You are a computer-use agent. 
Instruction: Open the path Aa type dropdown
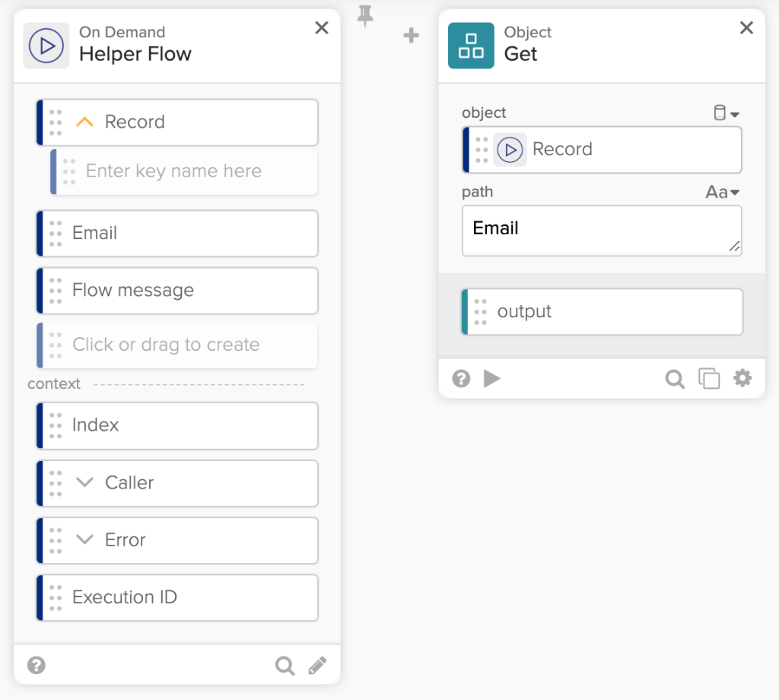tap(722, 192)
